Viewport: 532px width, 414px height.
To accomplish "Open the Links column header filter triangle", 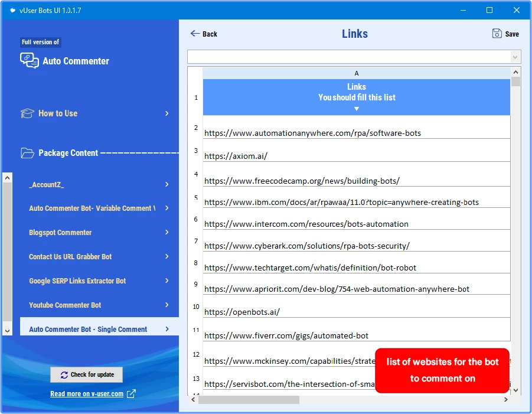I will [x=356, y=109].
